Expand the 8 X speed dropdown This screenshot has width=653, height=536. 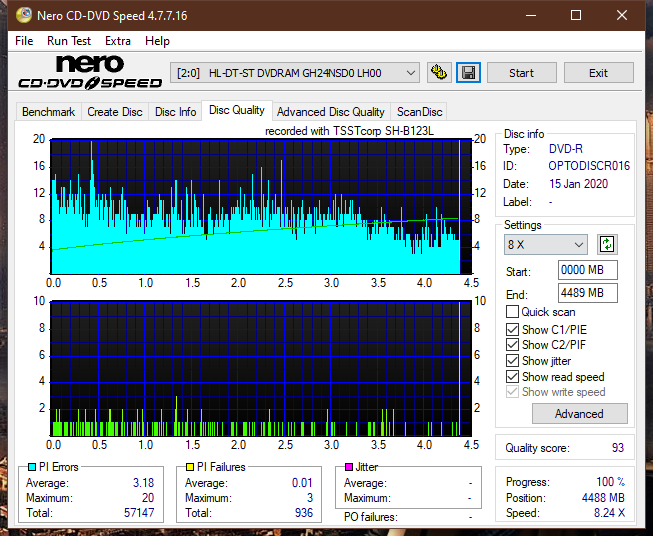pos(546,245)
